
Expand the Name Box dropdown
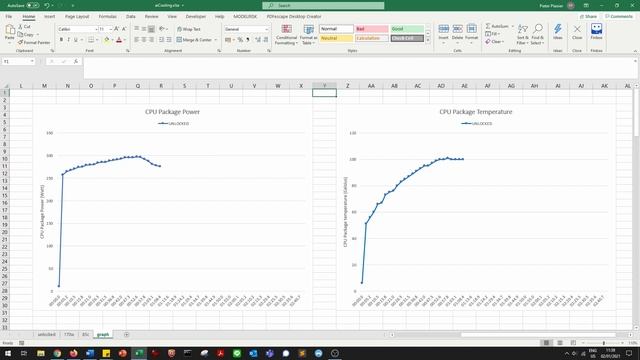pyautogui.click(x=32, y=61)
